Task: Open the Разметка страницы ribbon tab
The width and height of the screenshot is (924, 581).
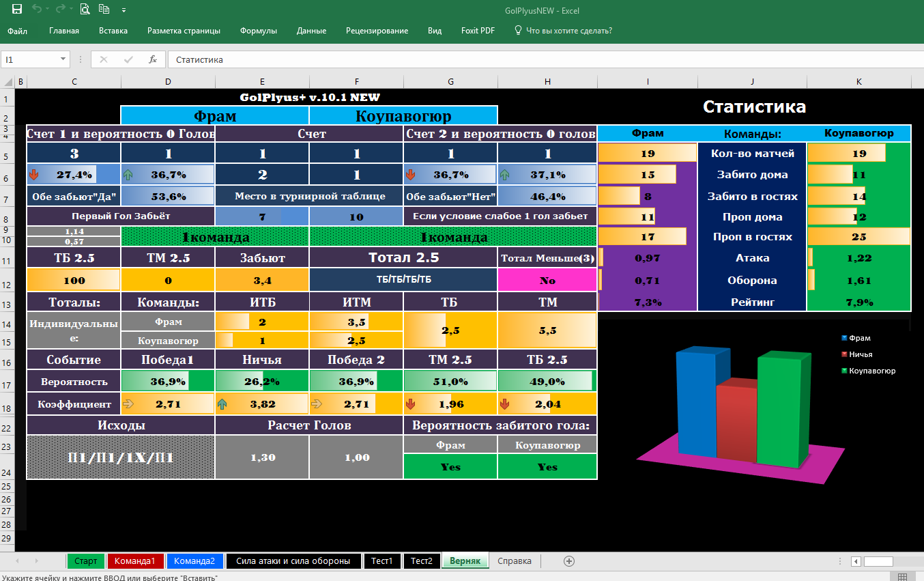Action: pos(184,31)
